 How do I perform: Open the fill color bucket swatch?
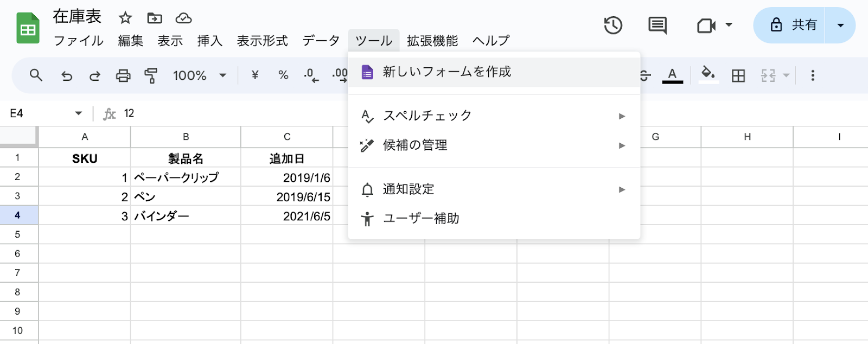[708, 74]
